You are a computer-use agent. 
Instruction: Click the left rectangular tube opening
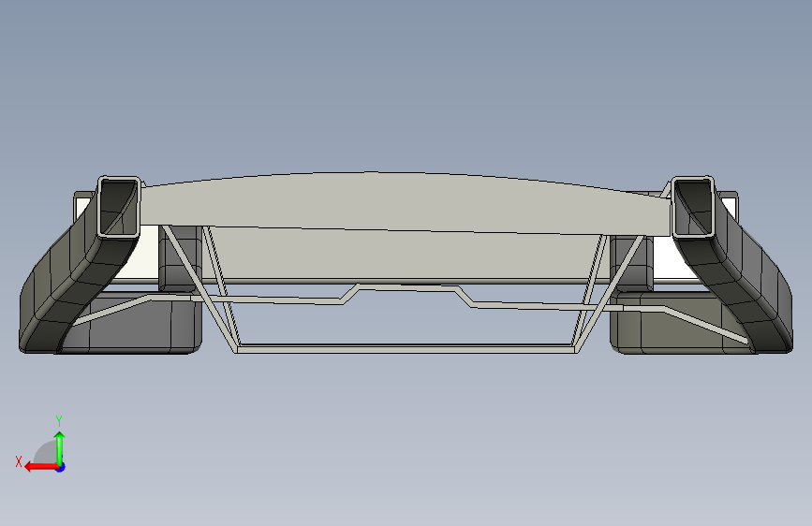pos(119,207)
